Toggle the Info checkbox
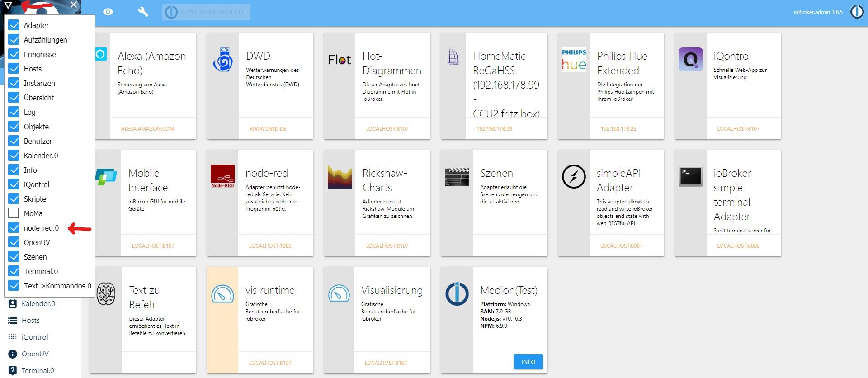Image resolution: width=868 pixels, height=378 pixels. point(14,170)
